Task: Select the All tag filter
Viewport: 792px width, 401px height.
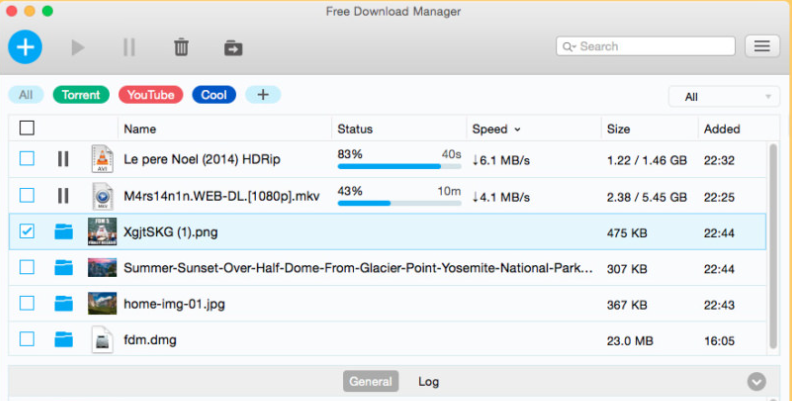Action: pyautogui.click(x=26, y=94)
